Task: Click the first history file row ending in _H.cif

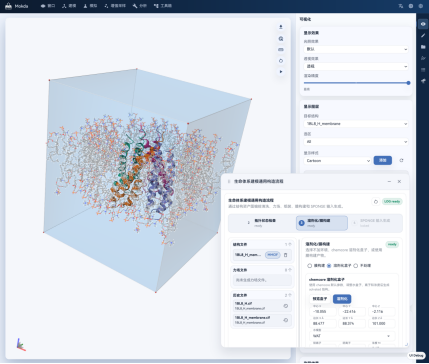Action: tap(262, 306)
